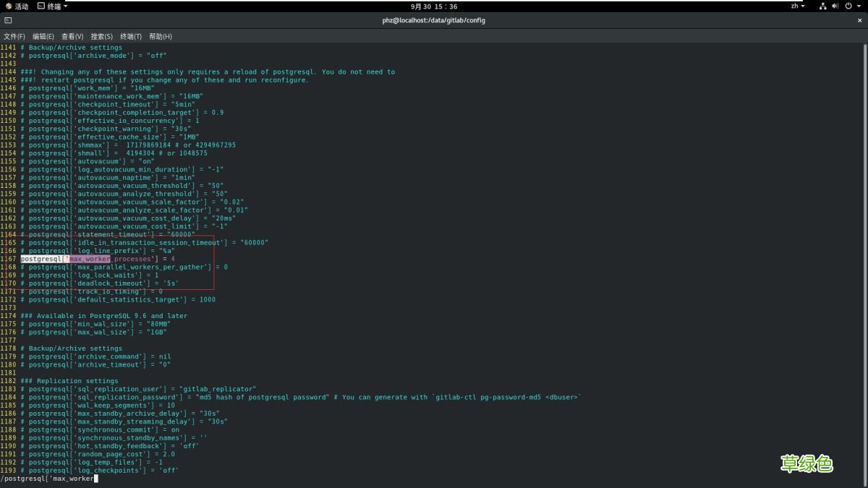
Task: Expand the system menu arrow beside power icon
Action: pyautogui.click(x=858, y=6)
